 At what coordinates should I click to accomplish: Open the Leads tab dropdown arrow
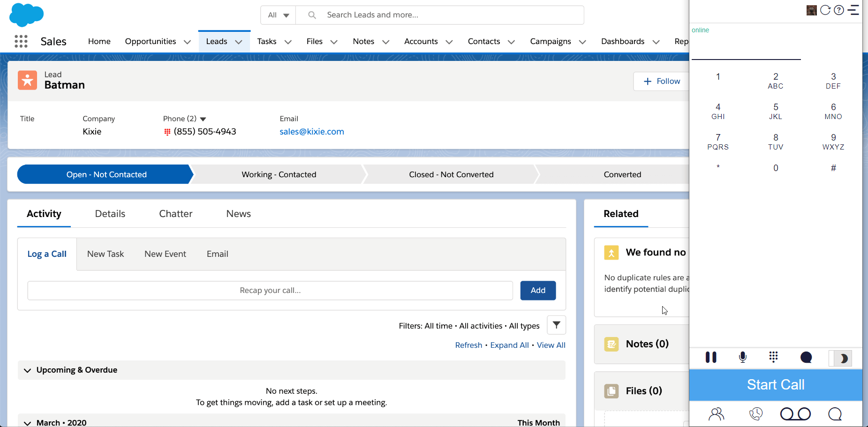[239, 42]
